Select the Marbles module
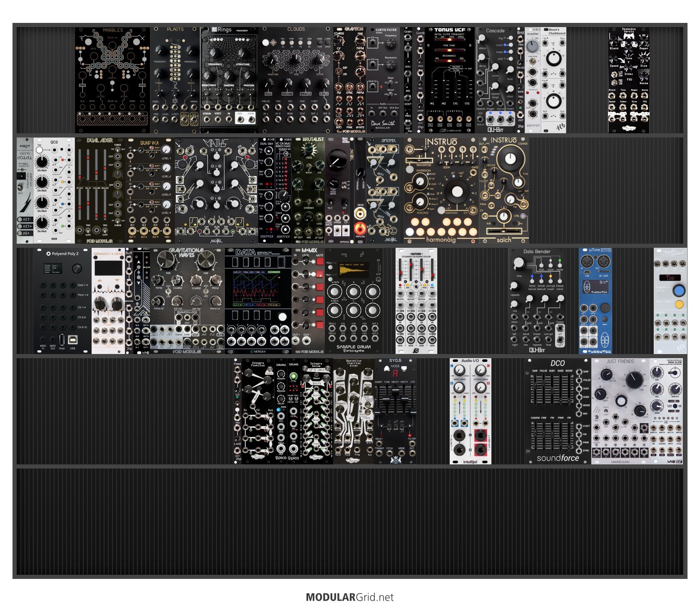 coord(112,80)
